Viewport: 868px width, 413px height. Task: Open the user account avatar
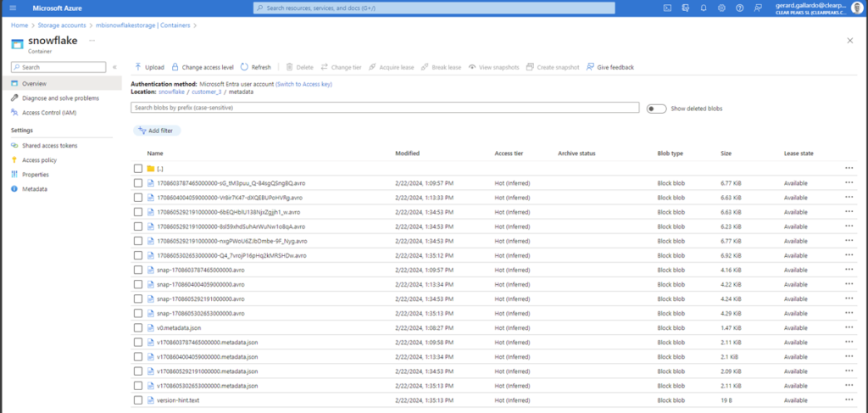click(x=857, y=8)
